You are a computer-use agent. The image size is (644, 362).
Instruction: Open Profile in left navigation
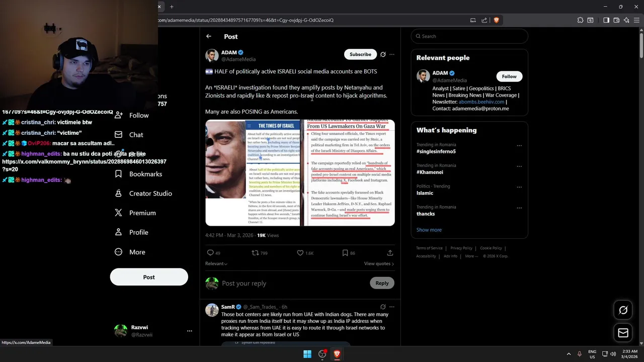[x=131, y=232]
